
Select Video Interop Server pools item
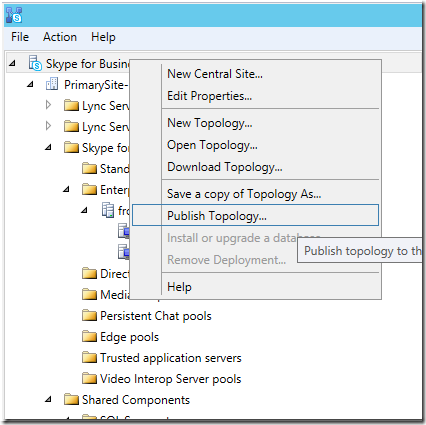[x=170, y=379]
